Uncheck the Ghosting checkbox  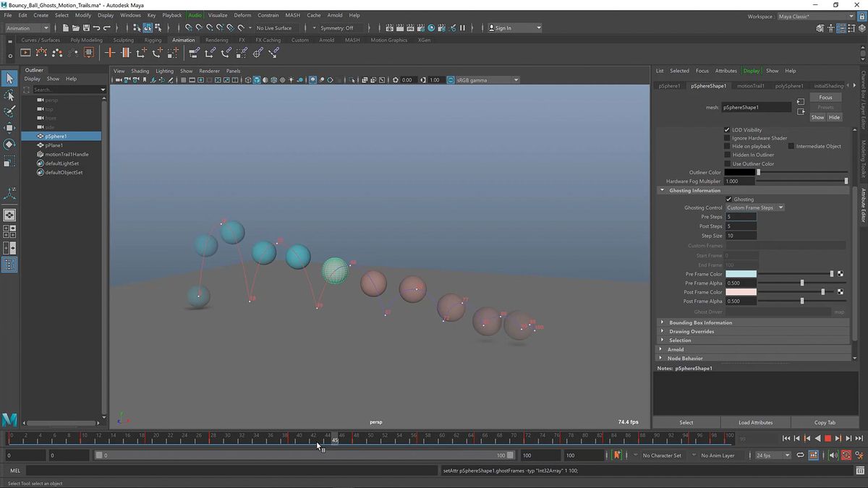click(729, 199)
